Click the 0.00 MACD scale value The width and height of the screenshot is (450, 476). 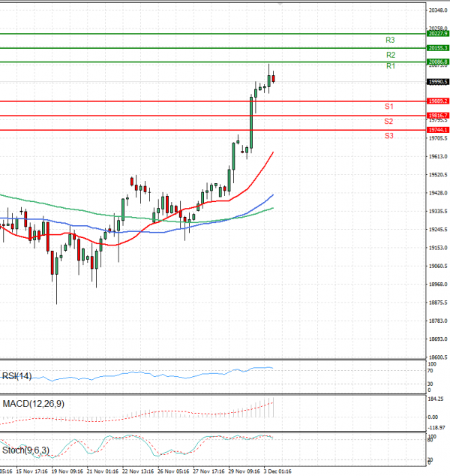433,417
